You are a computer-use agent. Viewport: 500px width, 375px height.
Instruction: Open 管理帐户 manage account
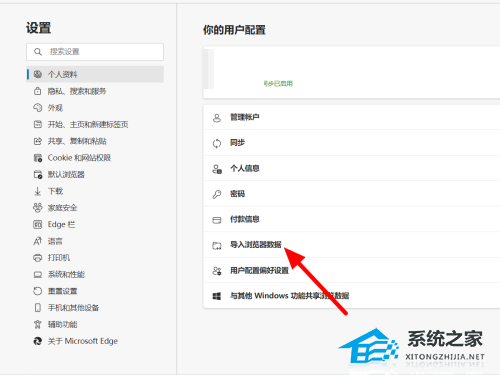point(352,117)
